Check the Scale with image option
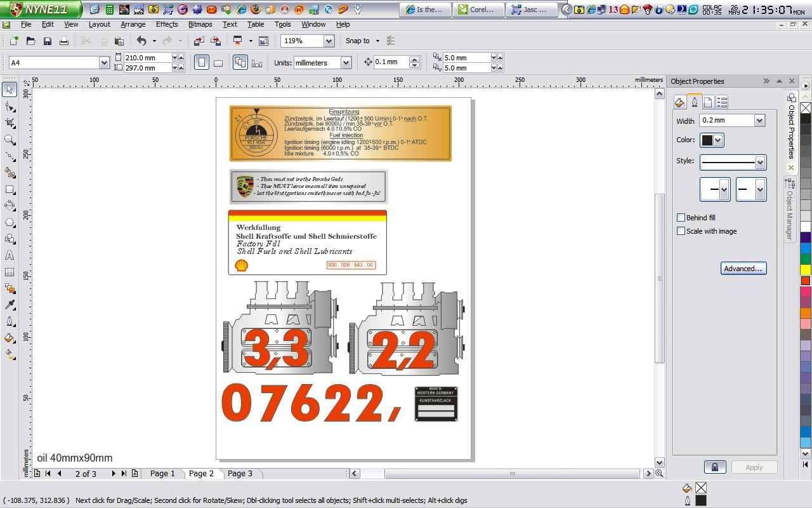The height and width of the screenshot is (508, 812). point(681,231)
